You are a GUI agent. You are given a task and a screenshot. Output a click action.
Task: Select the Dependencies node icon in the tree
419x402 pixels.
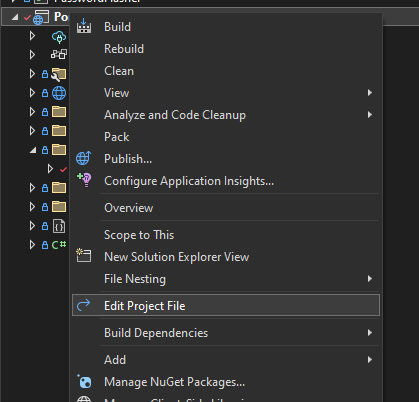[x=59, y=54]
